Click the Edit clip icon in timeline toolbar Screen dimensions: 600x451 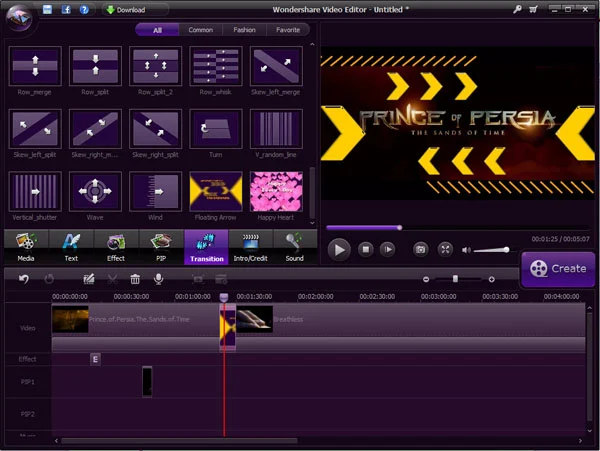pyautogui.click(x=89, y=279)
